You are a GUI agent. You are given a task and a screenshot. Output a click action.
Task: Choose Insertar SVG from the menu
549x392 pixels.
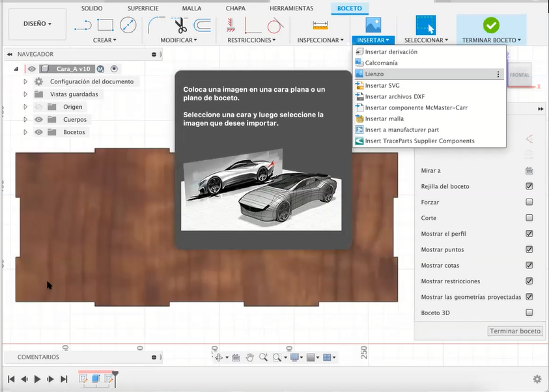(382, 85)
